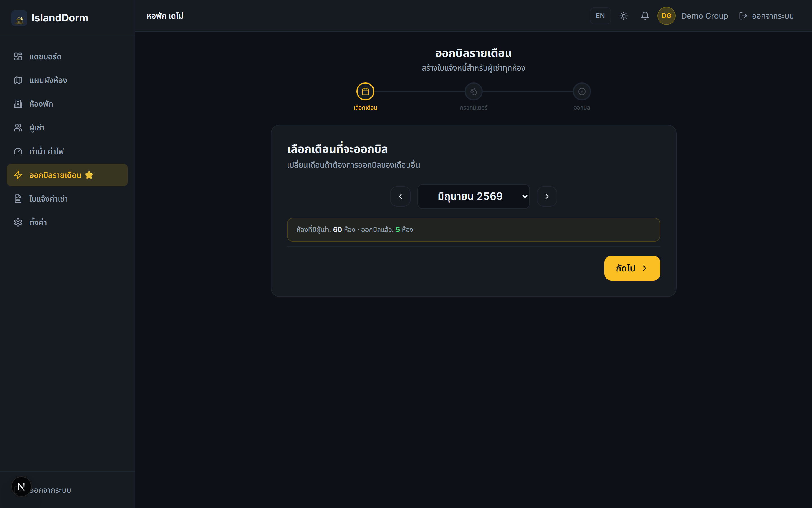Screen dimensions: 812x508
Task: Click the calendar step icon เลือกเดือน
Action: [x=365, y=91]
